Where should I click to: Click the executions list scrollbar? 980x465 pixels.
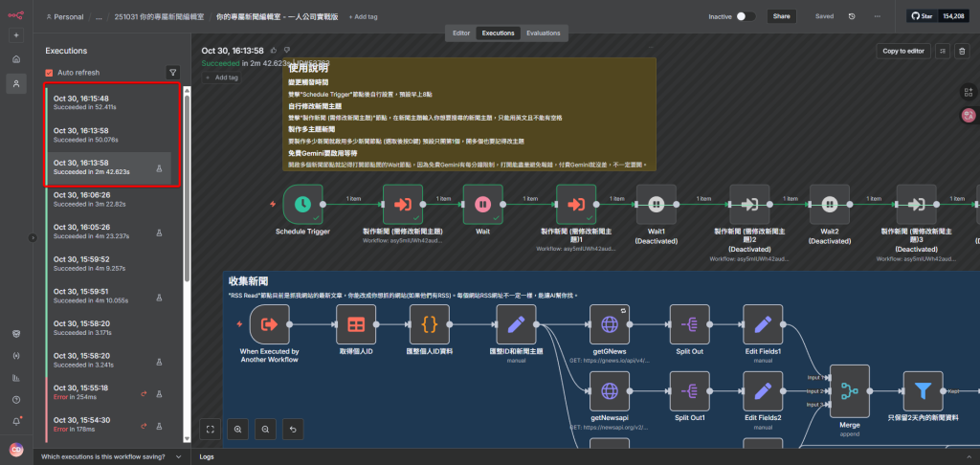187,188
